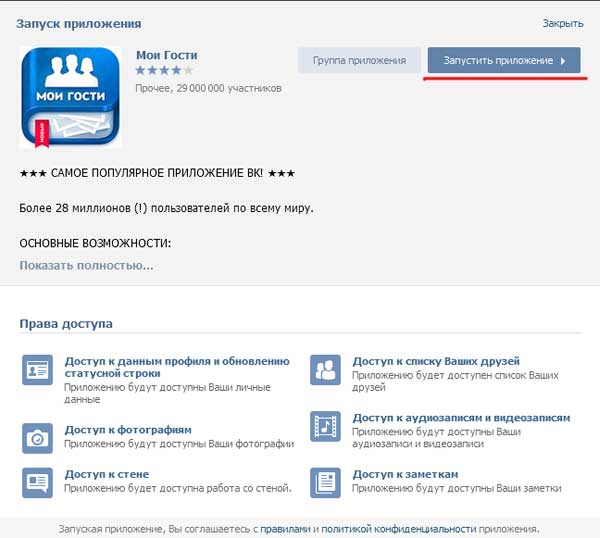Open the Группа приложения button
The width and height of the screenshot is (600, 538).
tap(359, 61)
